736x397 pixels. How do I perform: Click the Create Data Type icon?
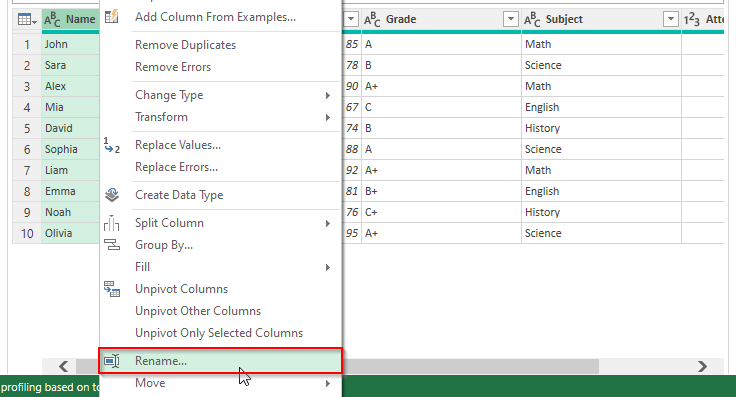click(112, 195)
